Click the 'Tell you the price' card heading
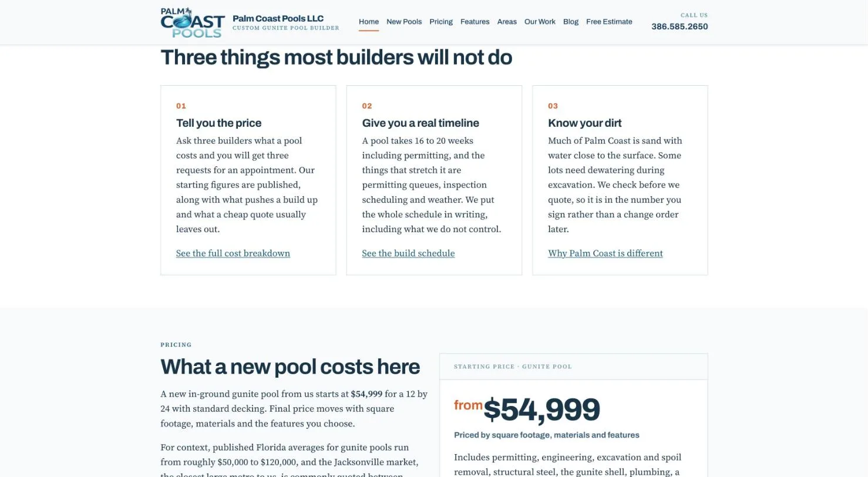Screen dimensions: 868x477 218,123
